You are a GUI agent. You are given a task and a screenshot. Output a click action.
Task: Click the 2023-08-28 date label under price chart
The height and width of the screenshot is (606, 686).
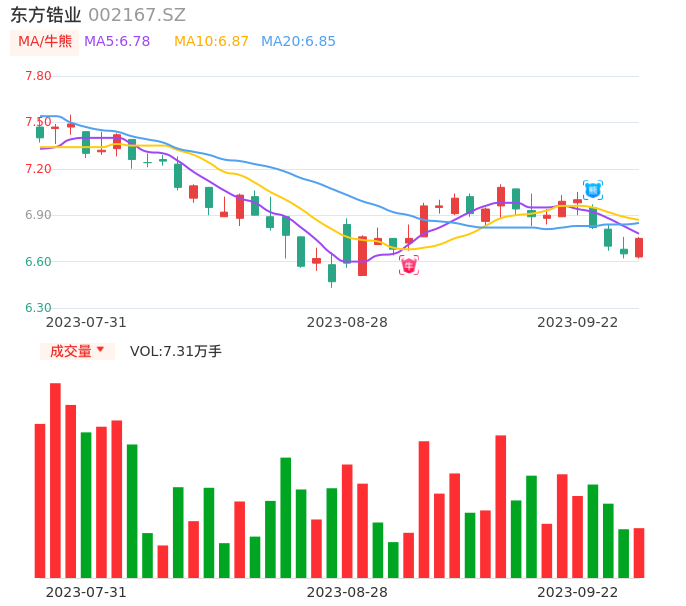(347, 321)
